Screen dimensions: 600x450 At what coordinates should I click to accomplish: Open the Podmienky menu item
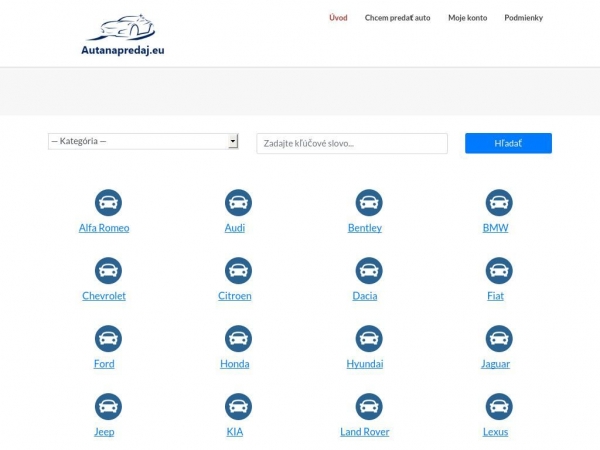(x=523, y=18)
